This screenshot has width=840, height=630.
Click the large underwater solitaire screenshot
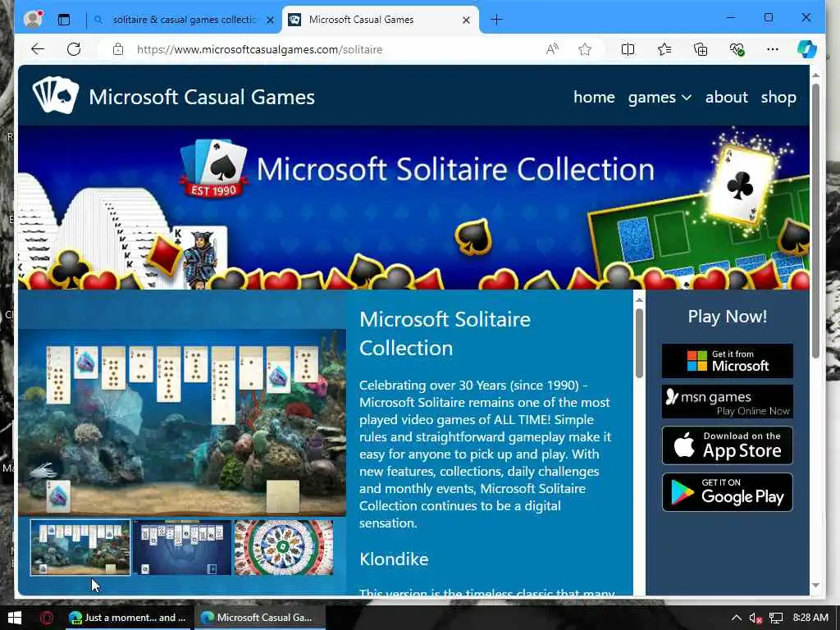point(182,422)
